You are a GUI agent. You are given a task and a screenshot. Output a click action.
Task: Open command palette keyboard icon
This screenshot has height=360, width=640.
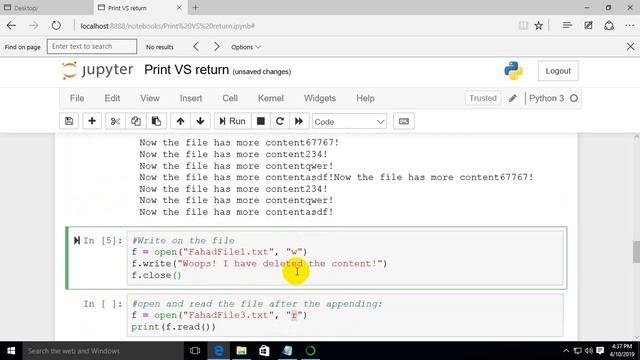pos(404,121)
